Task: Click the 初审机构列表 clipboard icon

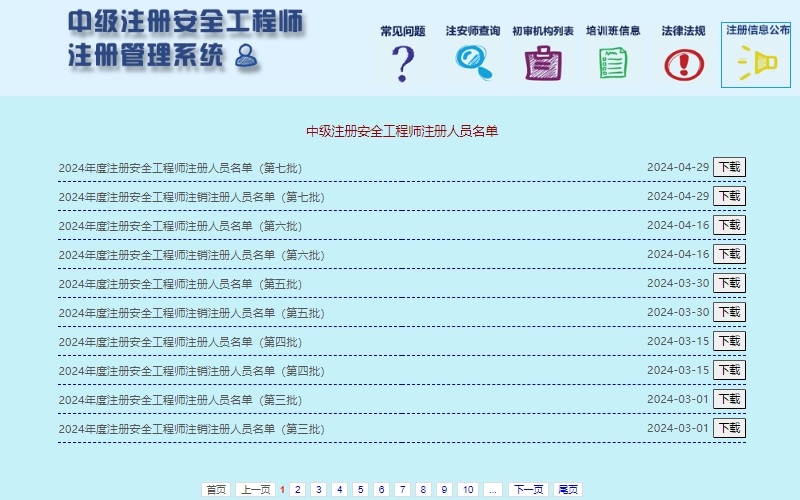Action: pos(543,63)
